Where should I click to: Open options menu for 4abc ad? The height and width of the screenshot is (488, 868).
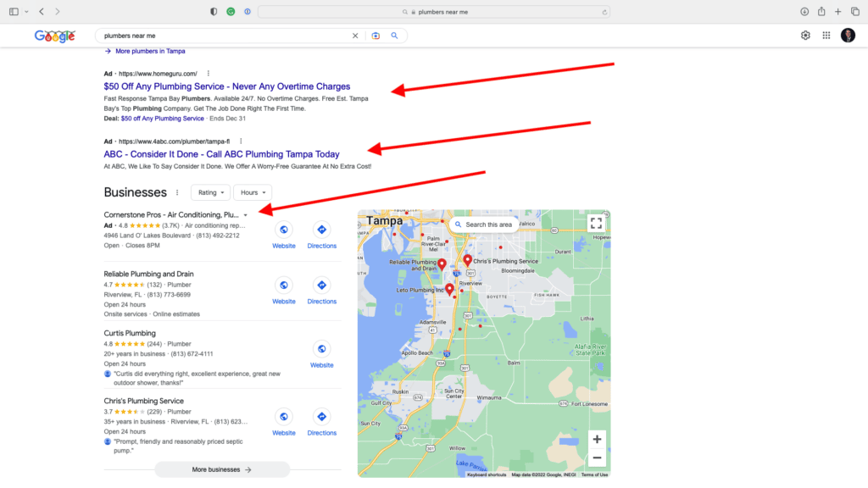pos(241,141)
